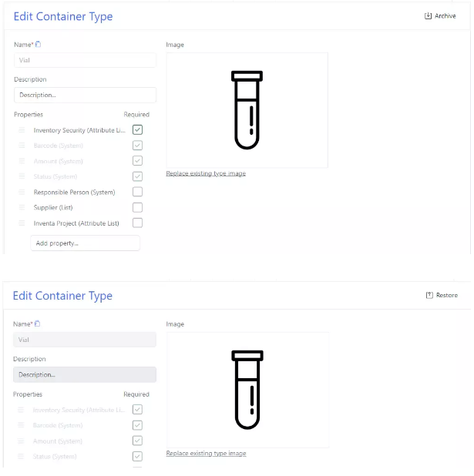Click the Restore icon button
The width and height of the screenshot is (474, 476).
point(429,296)
